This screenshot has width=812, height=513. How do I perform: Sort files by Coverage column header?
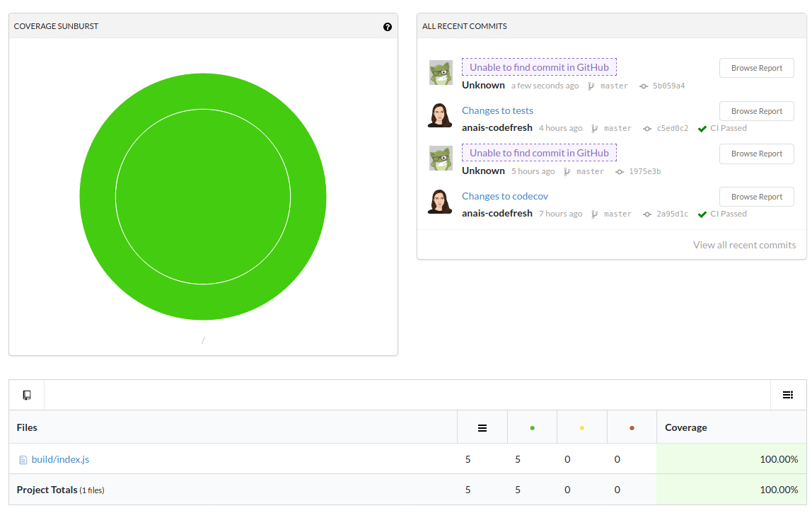685,427
